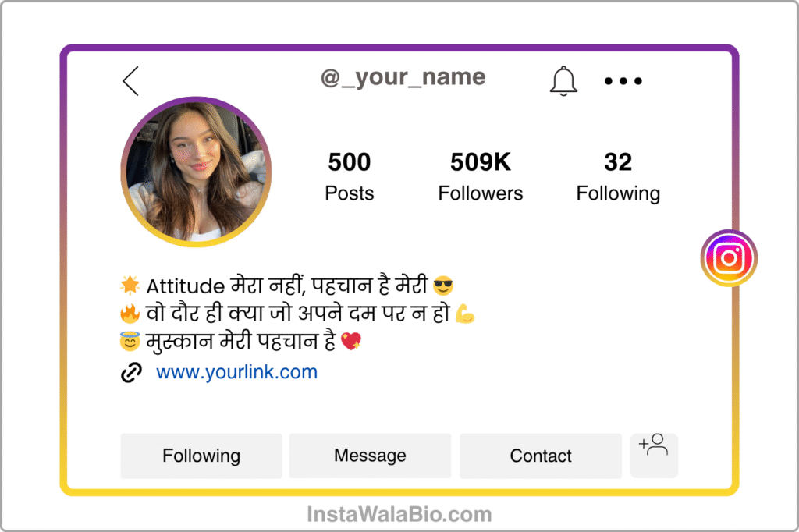799x532 pixels.
Task: Click the fire emoji in the bio
Action: (x=130, y=314)
